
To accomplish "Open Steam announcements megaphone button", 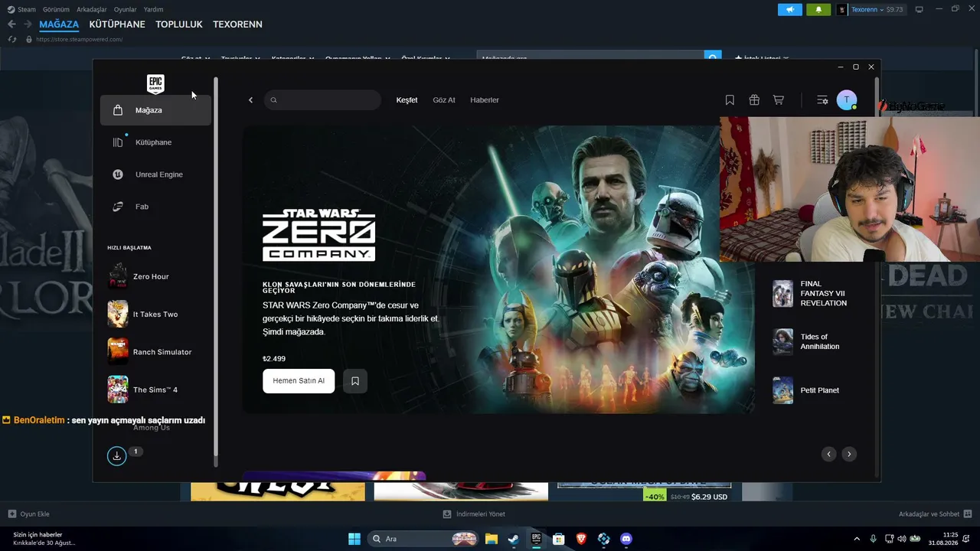I will tap(790, 10).
